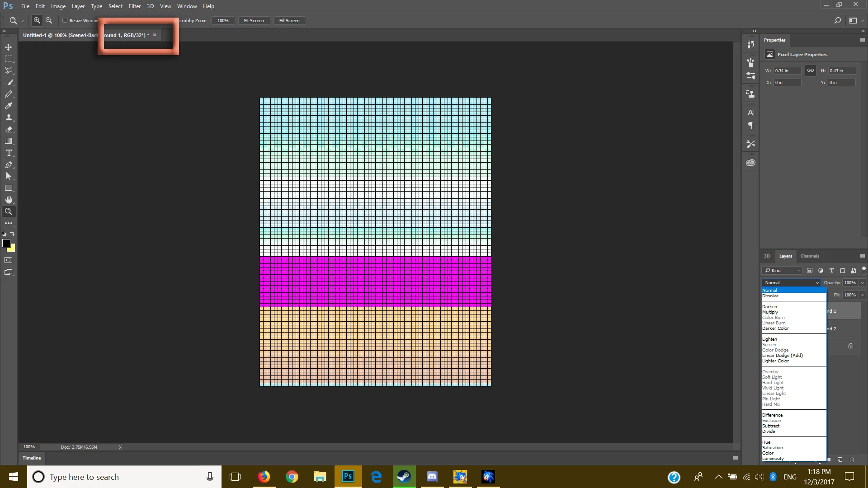Click the Fill Screen button

[289, 20]
